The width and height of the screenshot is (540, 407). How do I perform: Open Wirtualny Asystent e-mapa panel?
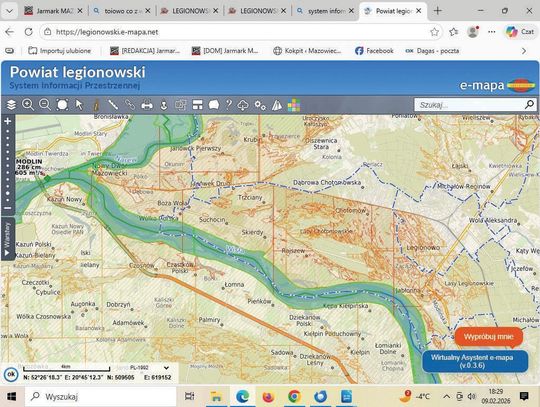tap(475, 361)
